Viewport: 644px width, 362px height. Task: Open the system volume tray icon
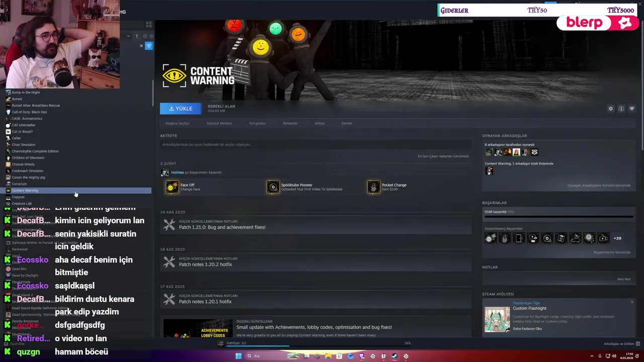click(x=614, y=356)
